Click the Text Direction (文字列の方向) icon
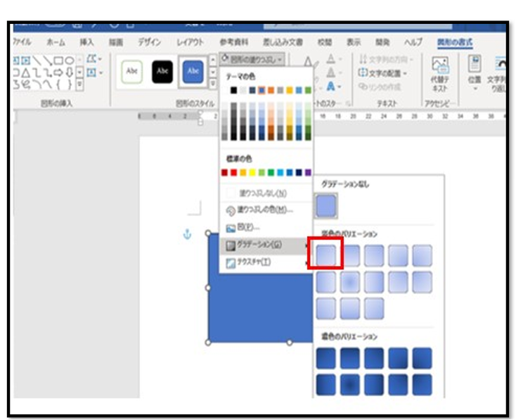The width and height of the screenshot is (516, 420). (x=363, y=60)
